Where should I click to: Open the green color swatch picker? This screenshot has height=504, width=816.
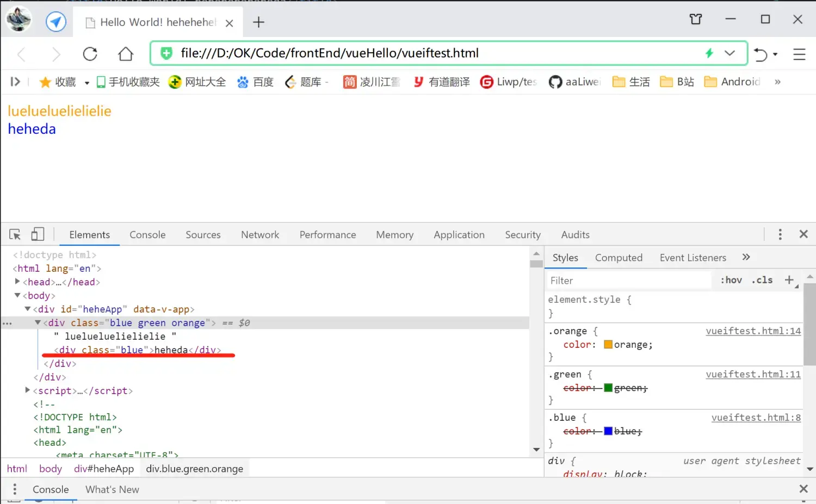(x=608, y=388)
